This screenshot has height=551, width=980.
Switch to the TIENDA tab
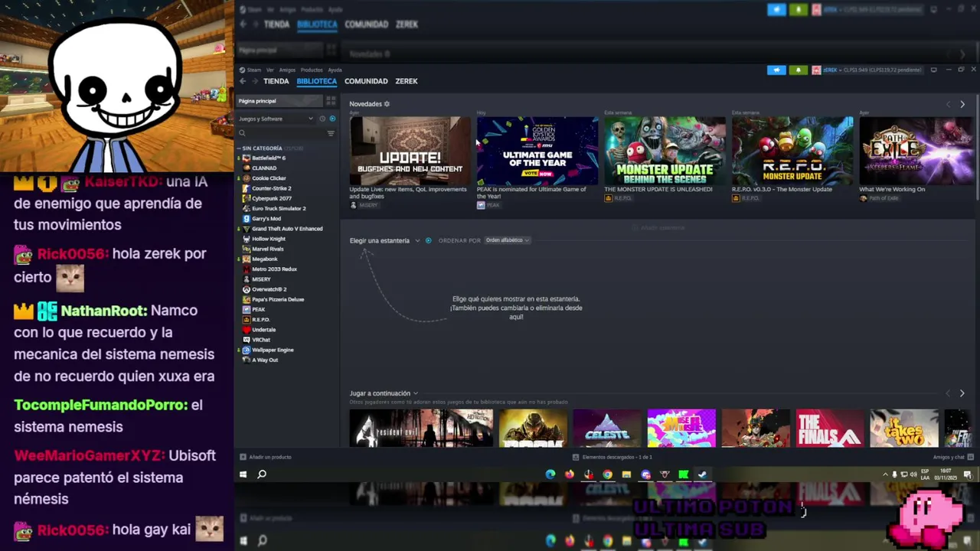[x=276, y=81]
